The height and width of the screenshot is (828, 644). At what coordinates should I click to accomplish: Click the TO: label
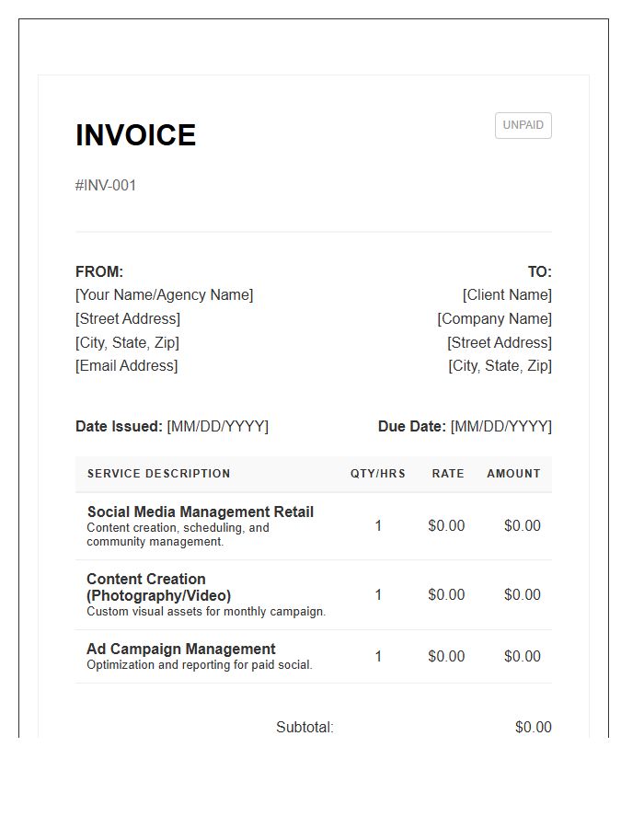(x=539, y=271)
